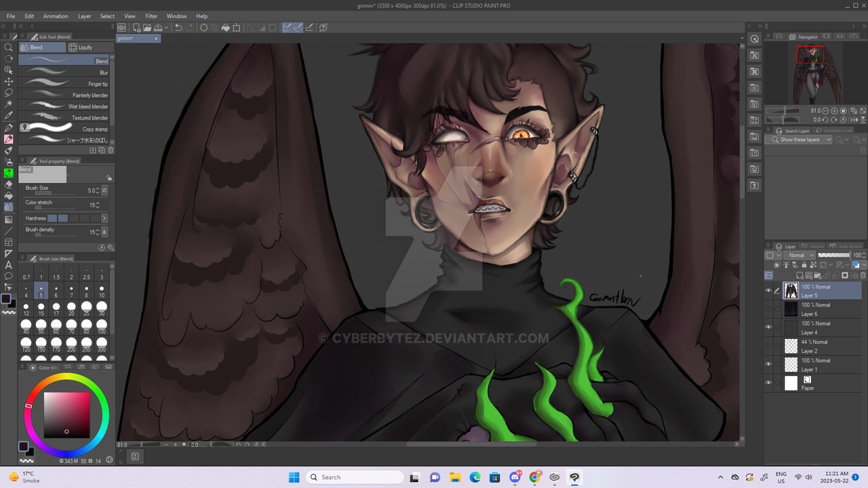The width and height of the screenshot is (868, 488).
Task: Select the Lasso selection tool
Action: [9, 93]
